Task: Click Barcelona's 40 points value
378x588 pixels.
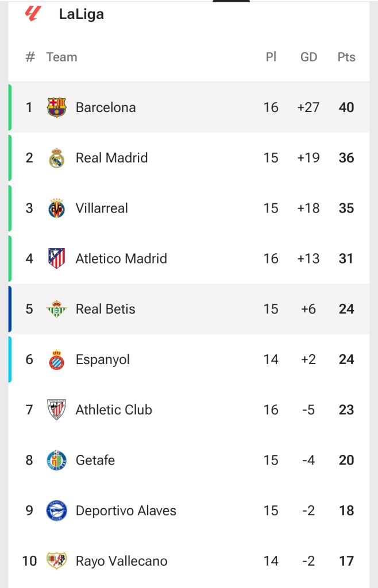Action: point(346,107)
